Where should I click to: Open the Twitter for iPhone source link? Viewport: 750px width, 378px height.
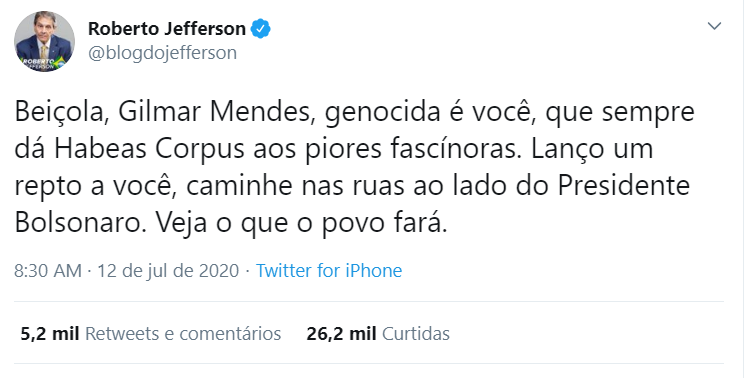[x=329, y=271]
